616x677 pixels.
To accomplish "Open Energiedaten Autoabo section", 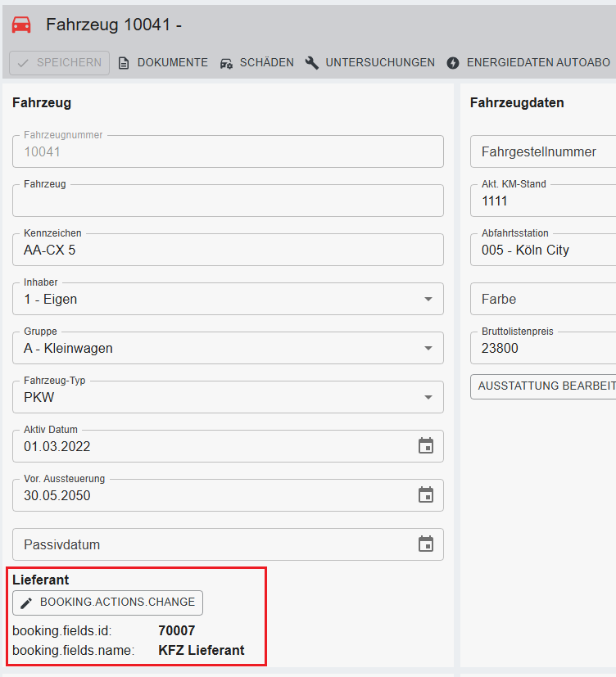I will (x=531, y=63).
